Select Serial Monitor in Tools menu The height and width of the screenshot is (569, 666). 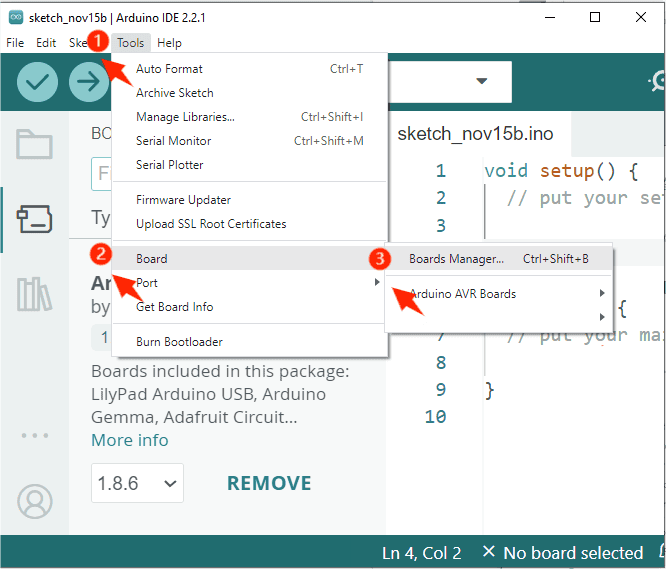coord(174,141)
